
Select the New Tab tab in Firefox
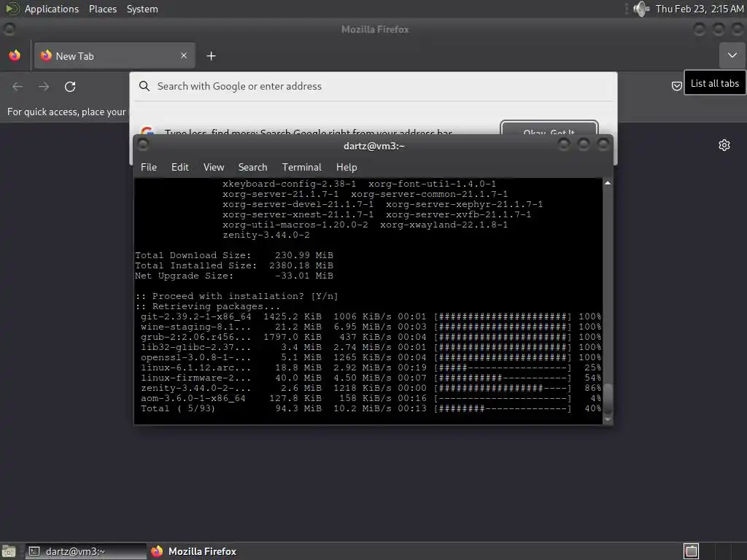coord(115,55)
